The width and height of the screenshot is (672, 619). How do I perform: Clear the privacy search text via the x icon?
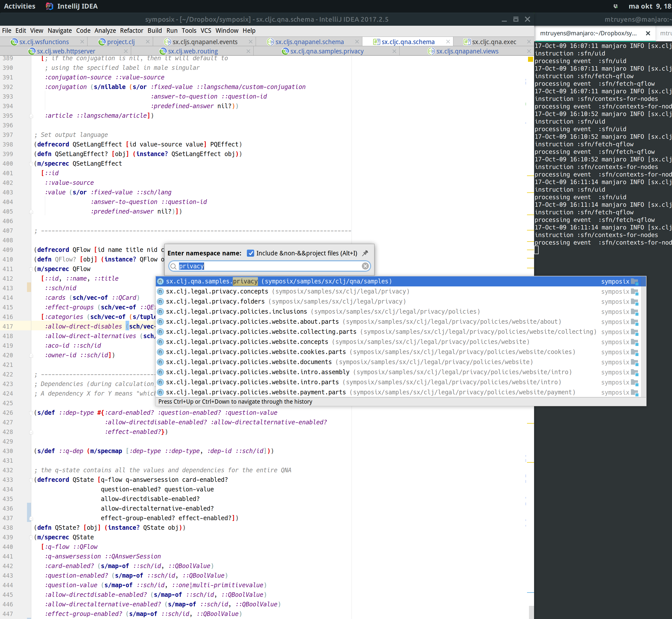click(365, 266)
